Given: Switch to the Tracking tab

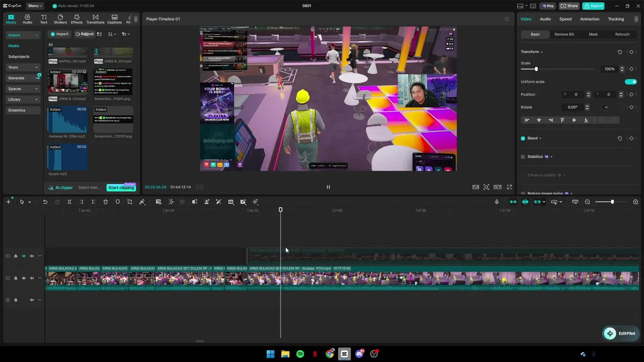Looking at the screenshot, I should (616, 19).
